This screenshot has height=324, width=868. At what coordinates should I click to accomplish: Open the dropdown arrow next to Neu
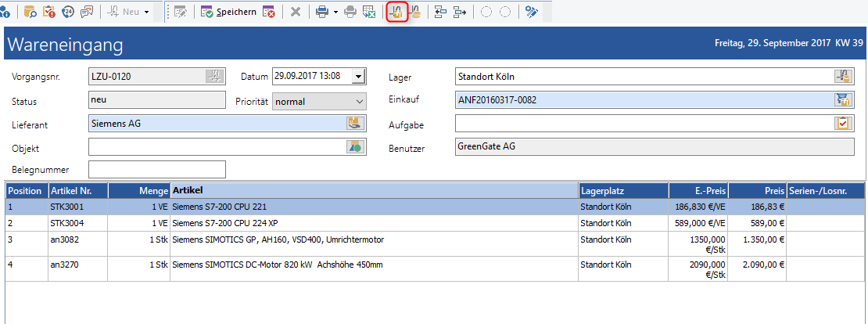(x=146, y=12)
